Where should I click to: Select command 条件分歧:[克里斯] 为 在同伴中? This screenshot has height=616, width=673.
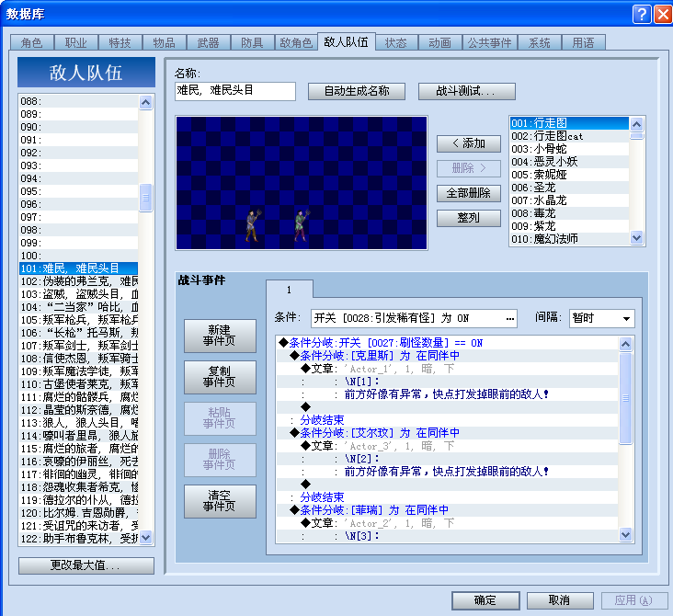(x=447, y=356)
